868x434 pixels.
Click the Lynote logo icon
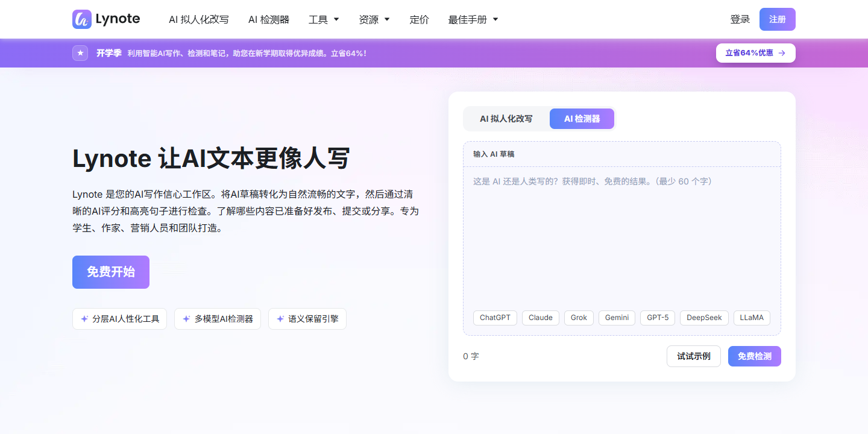[x=82, y=19]
